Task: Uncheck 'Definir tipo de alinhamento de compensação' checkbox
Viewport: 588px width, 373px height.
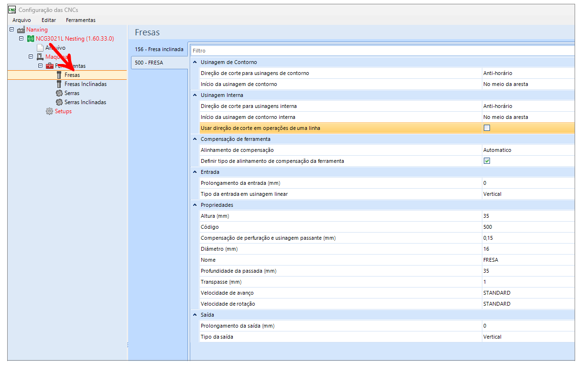Action: [x=487, y=161]
